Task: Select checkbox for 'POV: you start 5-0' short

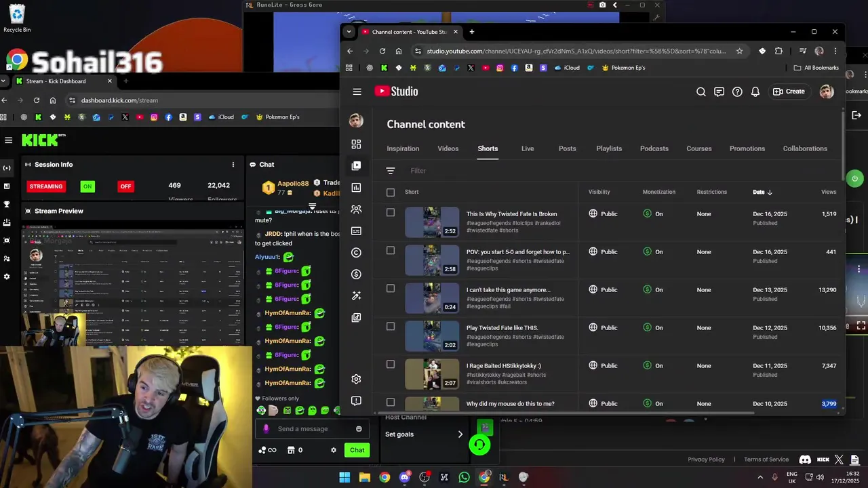Action: pos(391,251)
